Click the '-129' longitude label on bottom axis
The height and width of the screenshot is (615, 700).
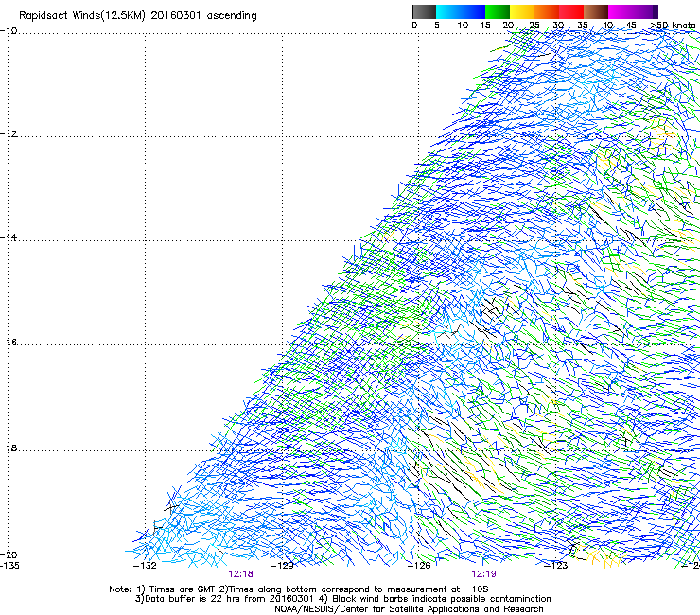pyautogui.click(x=282, y=566)
